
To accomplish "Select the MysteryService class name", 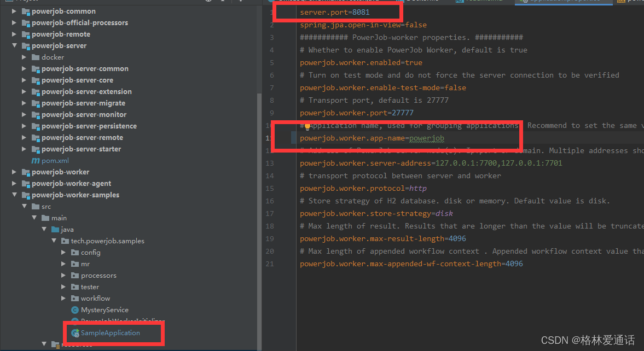I will point(105,310).
